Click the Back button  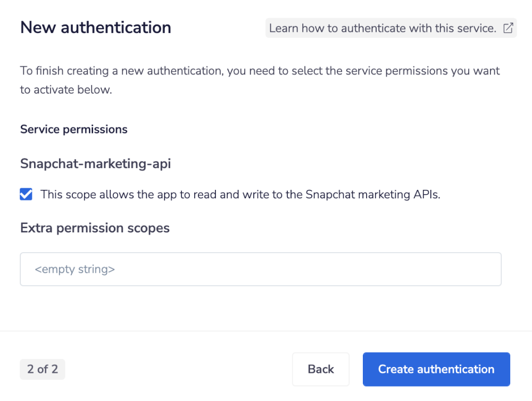click(x=320, y=369)
